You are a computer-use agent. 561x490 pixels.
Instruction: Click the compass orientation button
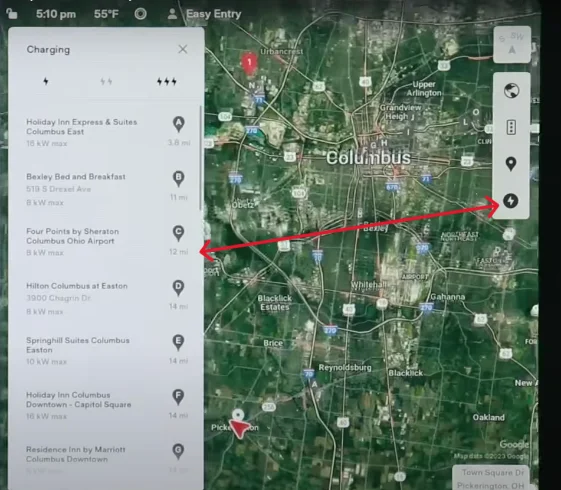[512, 44]
